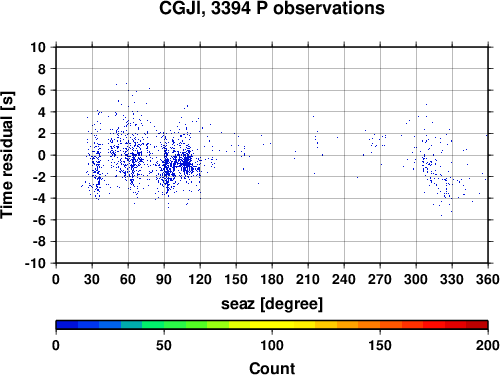Click the 'seaz [degree]' x-axis label
The height and width of the screenshot is (375, 500).
click(x=272, y=304)
